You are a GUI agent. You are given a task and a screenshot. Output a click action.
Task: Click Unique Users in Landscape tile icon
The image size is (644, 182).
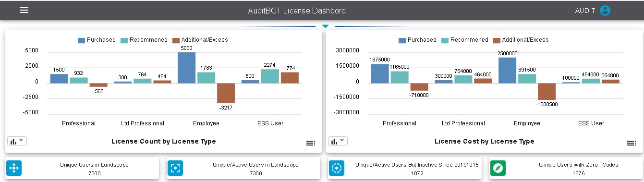(x=14, y=168)
